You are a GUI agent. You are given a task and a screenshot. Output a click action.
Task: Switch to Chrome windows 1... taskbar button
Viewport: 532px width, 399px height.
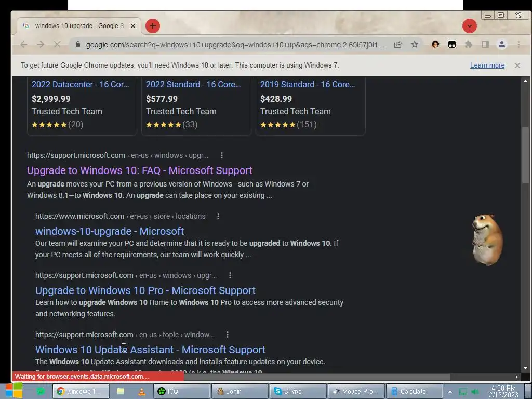81,391
